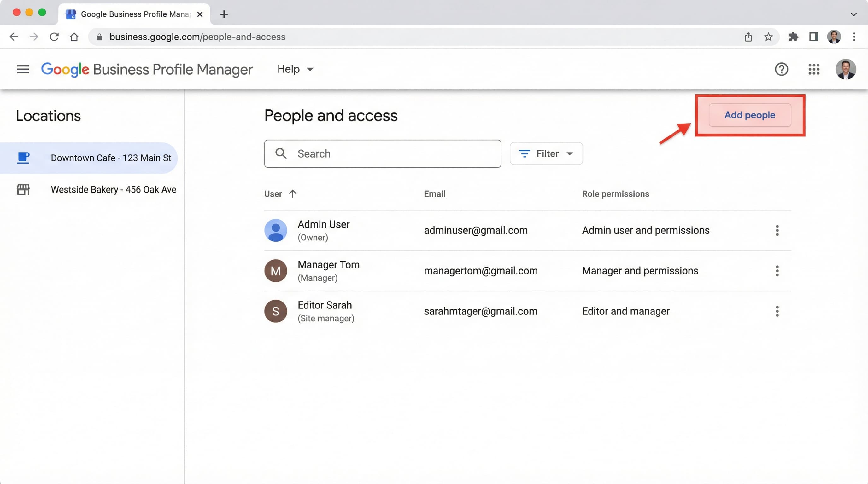Click the sarahmtager@gmail.com email
Viewport: 868px width, 484px height.
pos(480,311)
